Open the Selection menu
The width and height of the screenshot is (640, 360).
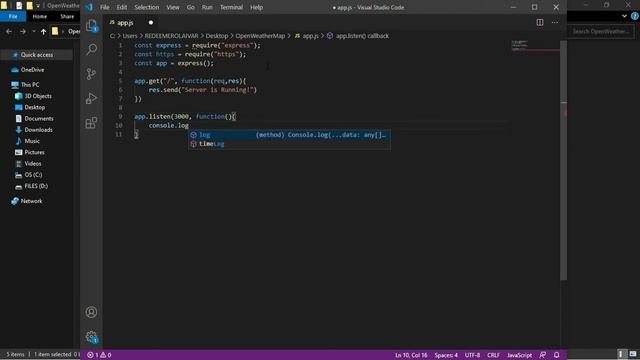147,7
